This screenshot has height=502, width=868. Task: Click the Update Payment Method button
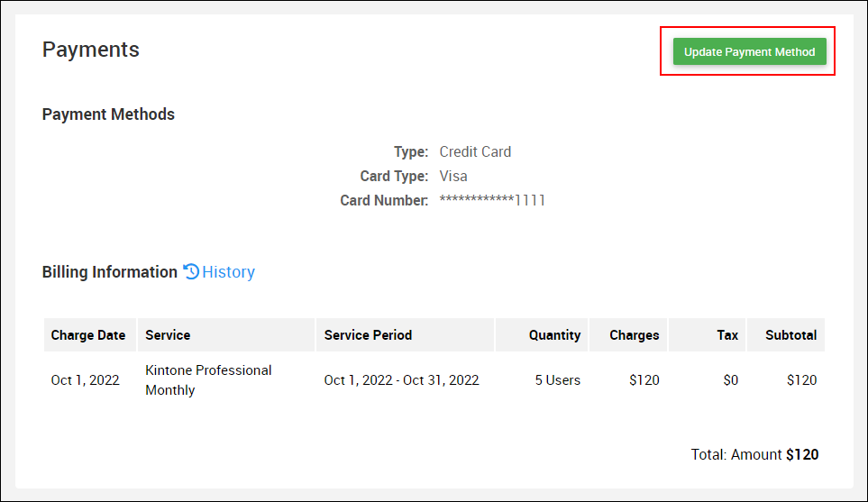tap(749, 51)
